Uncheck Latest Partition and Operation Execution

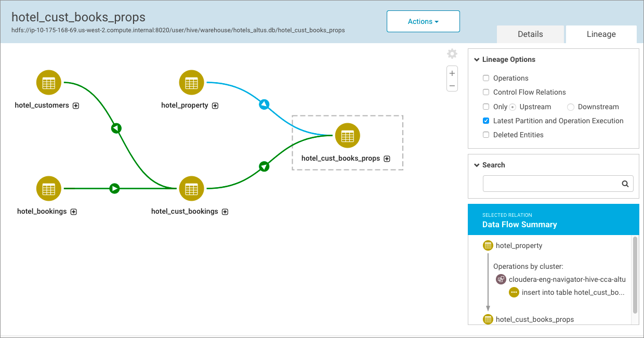coord(486,121)
